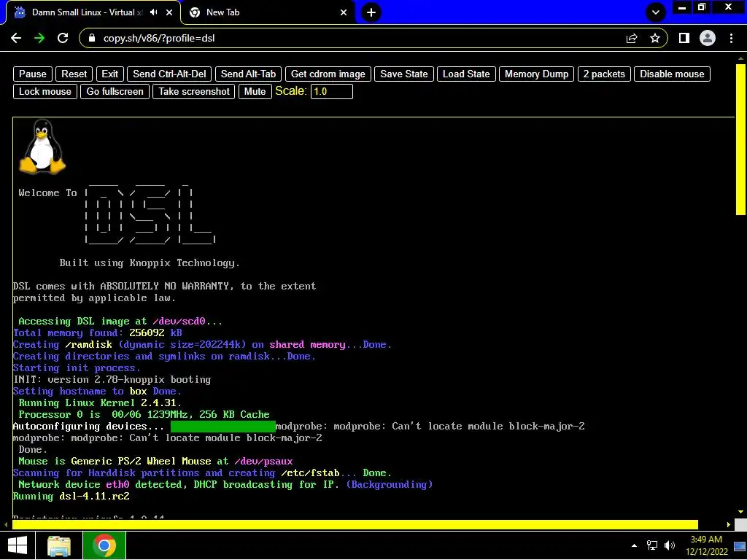Click 'Running Linux Kernel 2.4.31.' line

pos(100,402)
